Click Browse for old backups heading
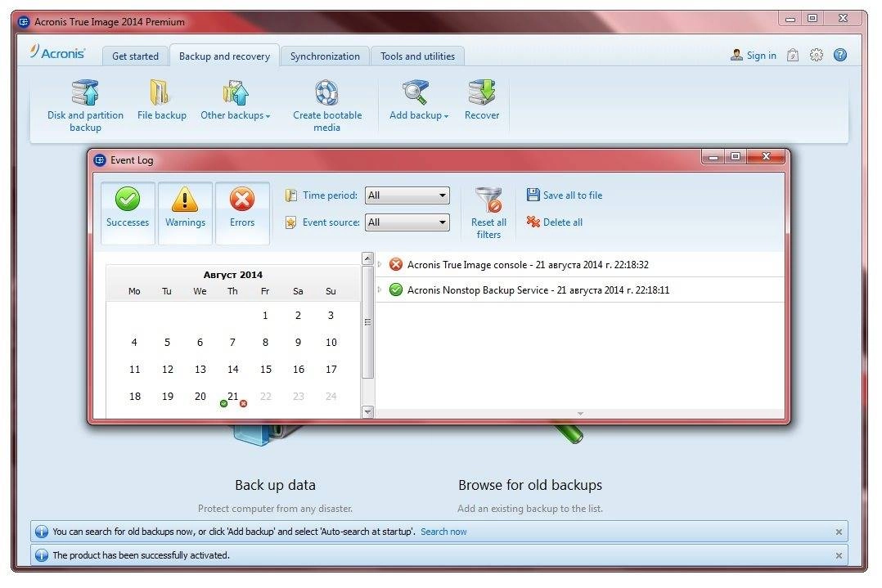This screenshot has height=588, width=882. pos(530,485)
